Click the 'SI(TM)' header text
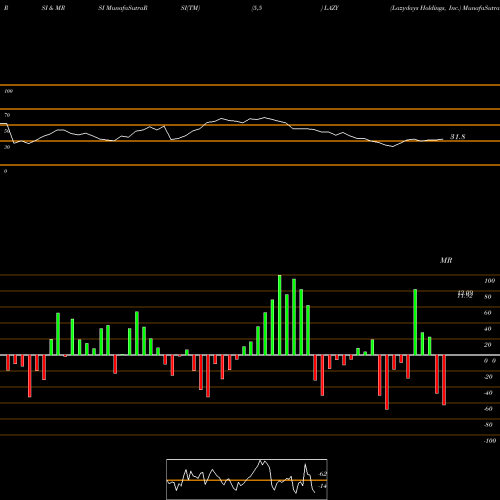The width and height of the screenshot is (500, 500). click(x=190, y=8)
